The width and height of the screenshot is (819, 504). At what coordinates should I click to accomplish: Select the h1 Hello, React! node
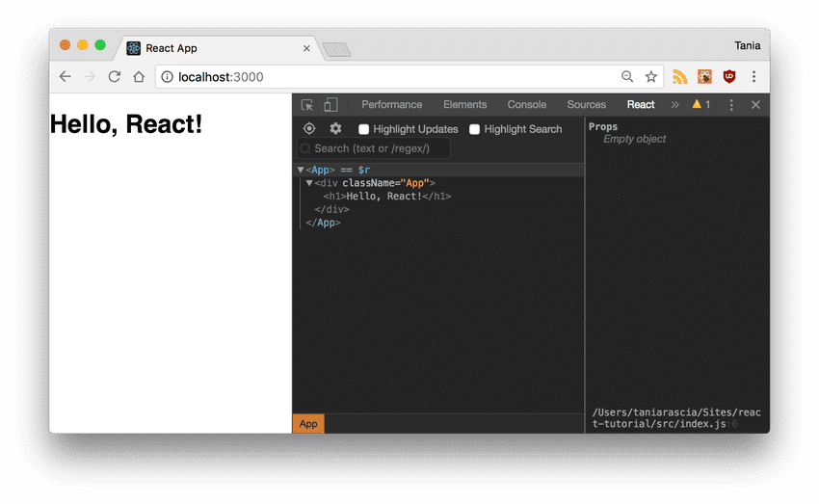[x=387, y=197]
